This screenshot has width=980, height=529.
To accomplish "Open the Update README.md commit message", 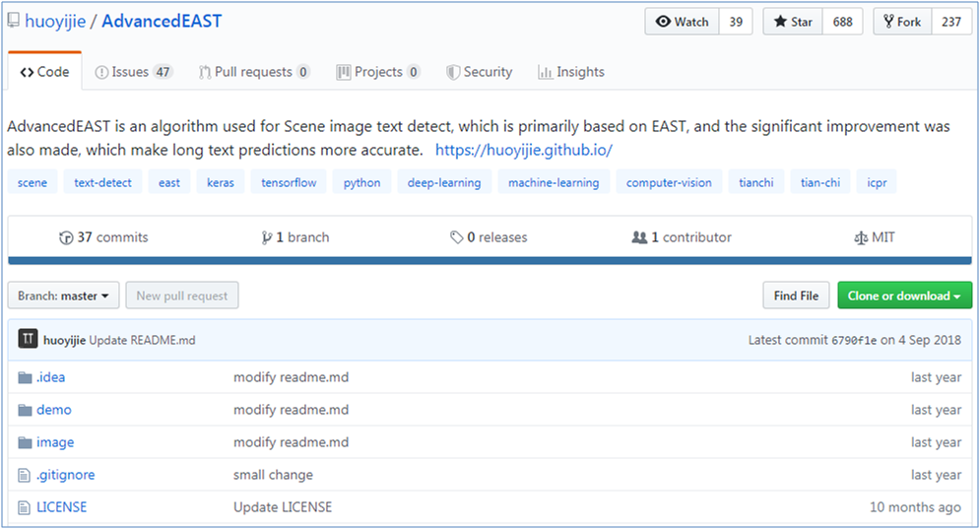I will 142,340.
